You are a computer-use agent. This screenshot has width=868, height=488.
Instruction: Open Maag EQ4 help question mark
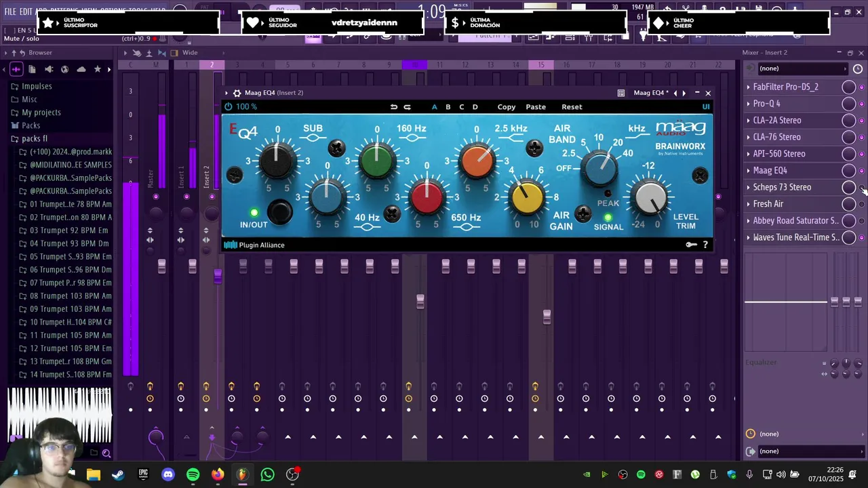tap(705, 245)
